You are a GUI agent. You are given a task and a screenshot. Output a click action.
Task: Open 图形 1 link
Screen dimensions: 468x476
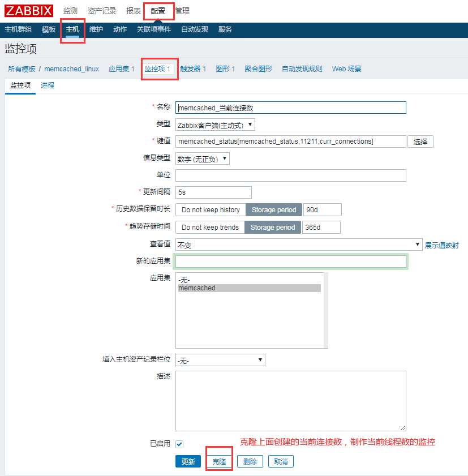click(225, 69)
